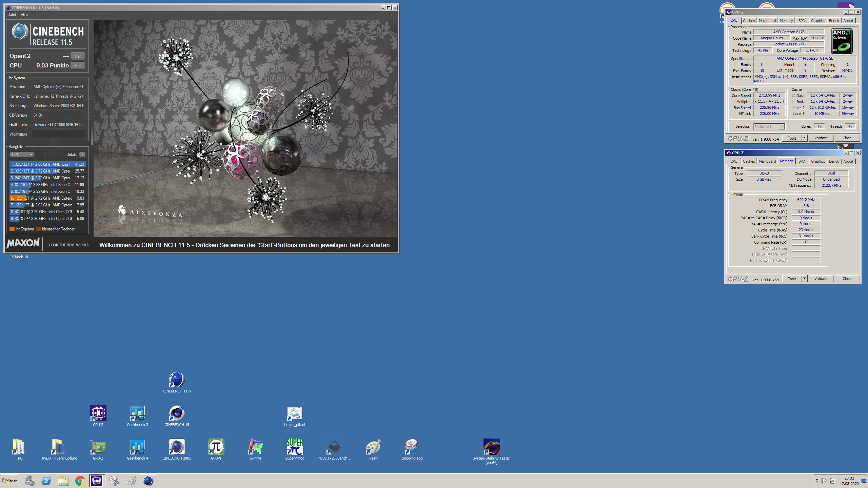Open Tools dropdown arrow in upper CPU-Z
Screen dimensions: 868x488
(804, 138)
